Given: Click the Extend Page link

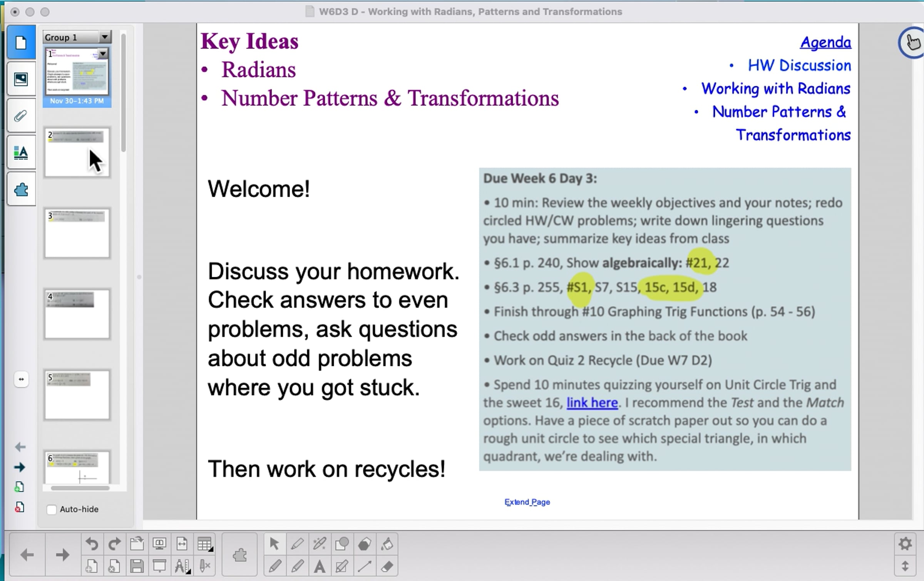Looking at the screenshot, I should click(527, 502).
